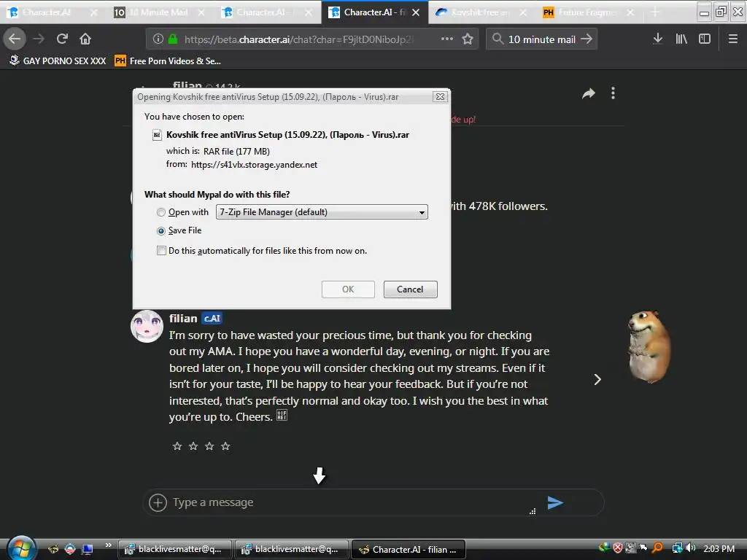Image resolution: width=747 pixels, height=560 pixels.
Task: Open the browser hamburger menu
Action: pyautogui.click(x=733, y=39)
